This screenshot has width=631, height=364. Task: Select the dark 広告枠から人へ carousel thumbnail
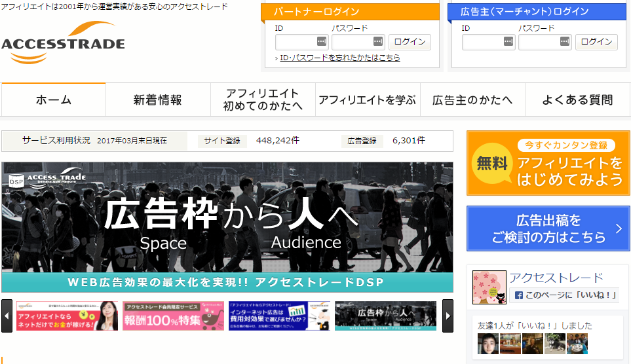point(385,316)
